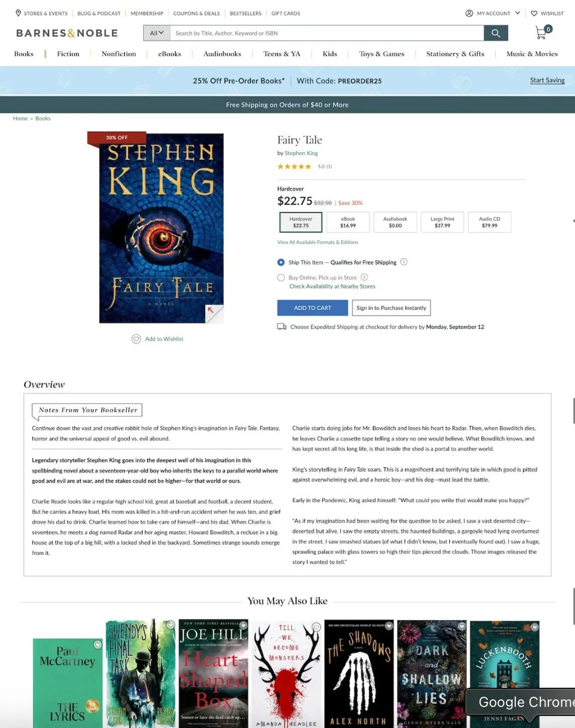Screen dimensions: 575x728
Task: Click the Add to Cart button
Action: pos(313,308)
